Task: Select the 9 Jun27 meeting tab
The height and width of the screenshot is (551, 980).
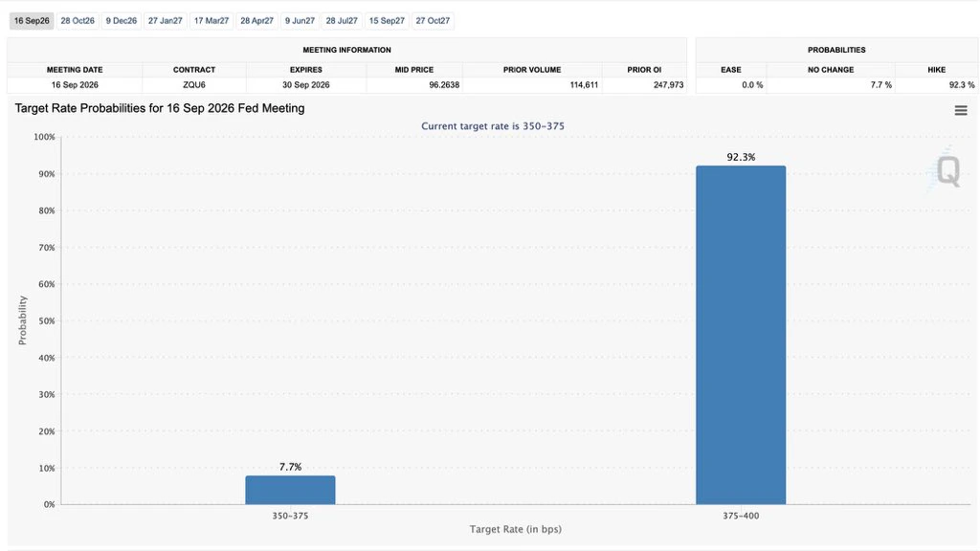Action: click(300, 21)
